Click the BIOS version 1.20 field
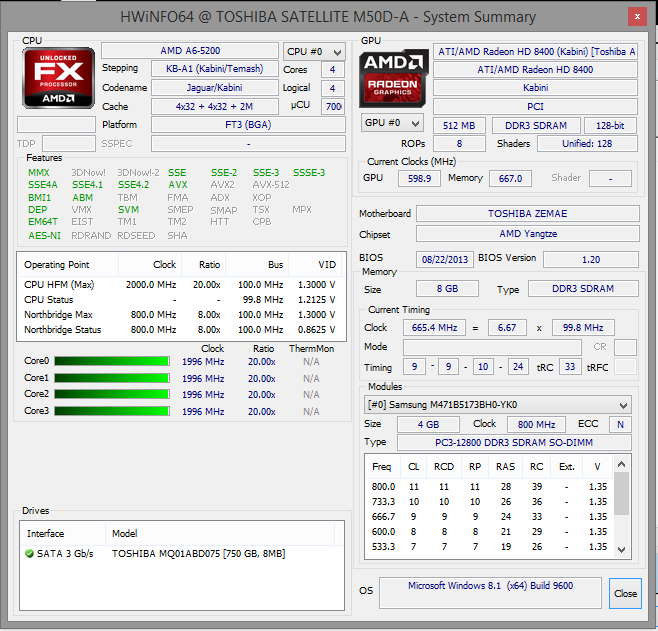The height and width of the screenshot is (631, 658). coord(591,260)
